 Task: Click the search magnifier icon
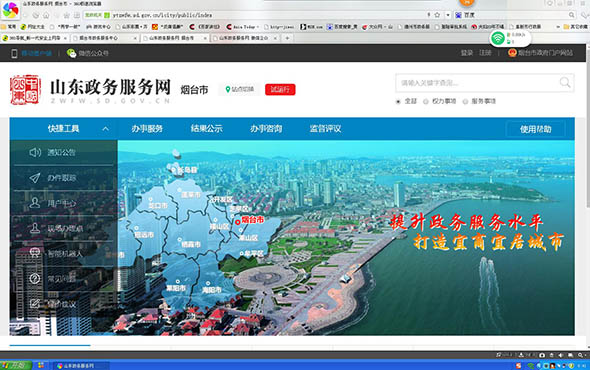pos(565,82)
